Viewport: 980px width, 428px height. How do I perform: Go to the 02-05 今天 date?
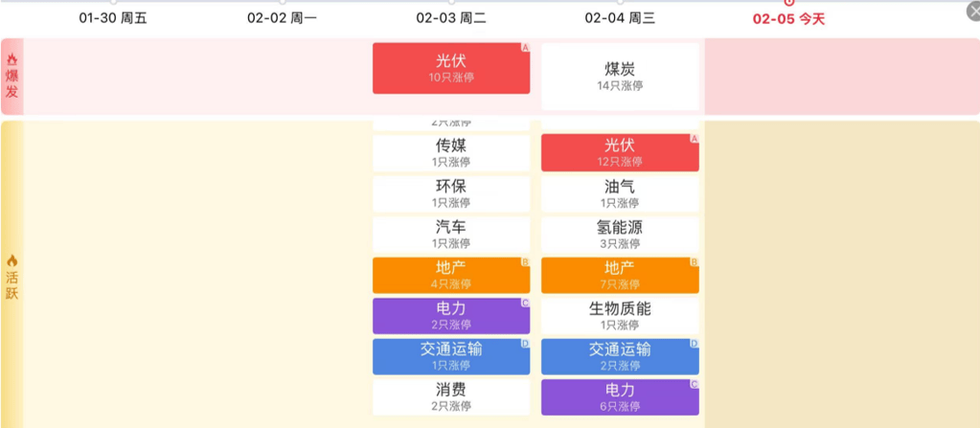click(x=788, y=18)
